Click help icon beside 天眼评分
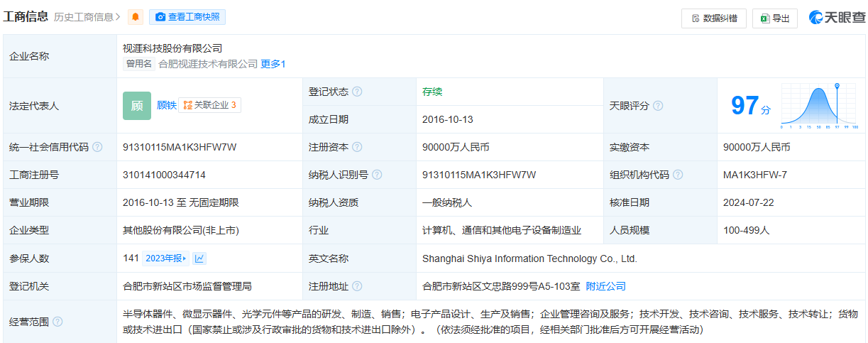Viewport: 868px width, 343px height. click(x=658, y=106)
